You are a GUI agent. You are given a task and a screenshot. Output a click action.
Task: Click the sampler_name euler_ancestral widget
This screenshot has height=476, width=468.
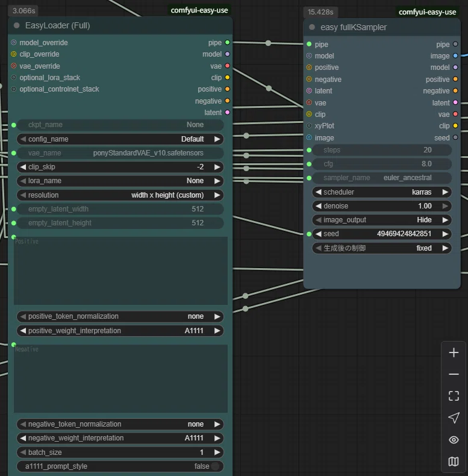pos(382,178)
